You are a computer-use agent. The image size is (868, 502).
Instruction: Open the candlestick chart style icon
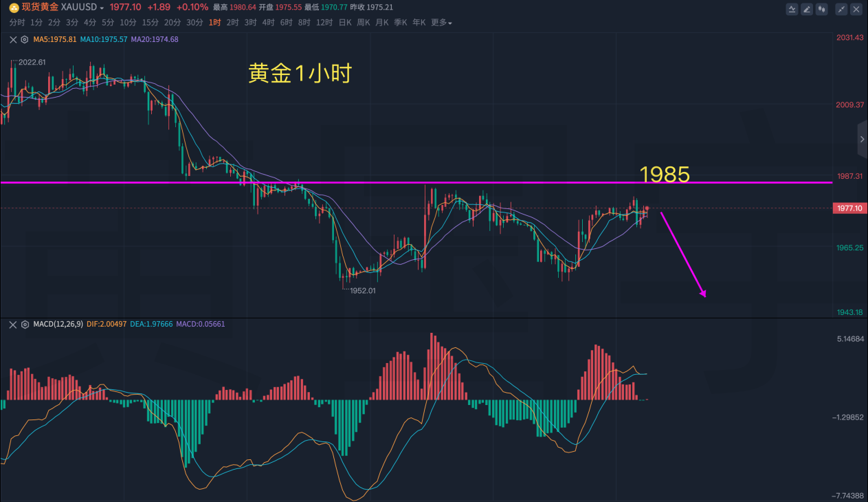(x=822, y=9)
